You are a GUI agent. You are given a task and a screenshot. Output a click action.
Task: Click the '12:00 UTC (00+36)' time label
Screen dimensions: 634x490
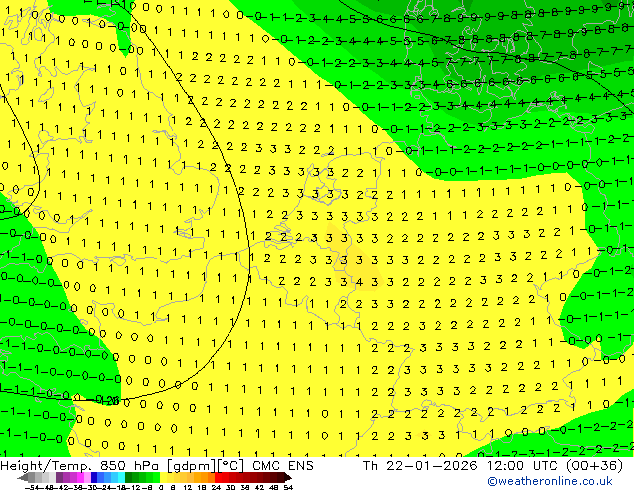tap(555, 466)
